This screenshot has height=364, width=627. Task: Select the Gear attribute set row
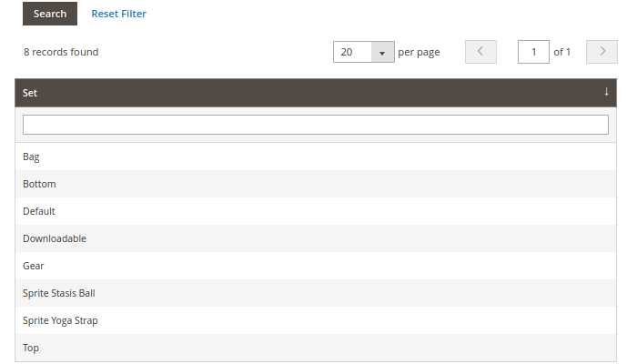(34, 266)
